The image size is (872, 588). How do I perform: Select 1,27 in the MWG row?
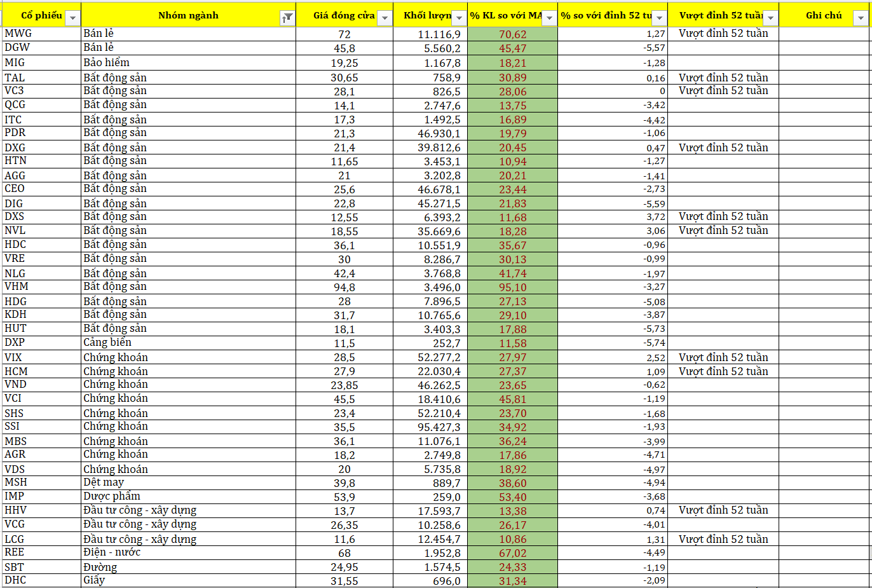(x=613, y=34)
